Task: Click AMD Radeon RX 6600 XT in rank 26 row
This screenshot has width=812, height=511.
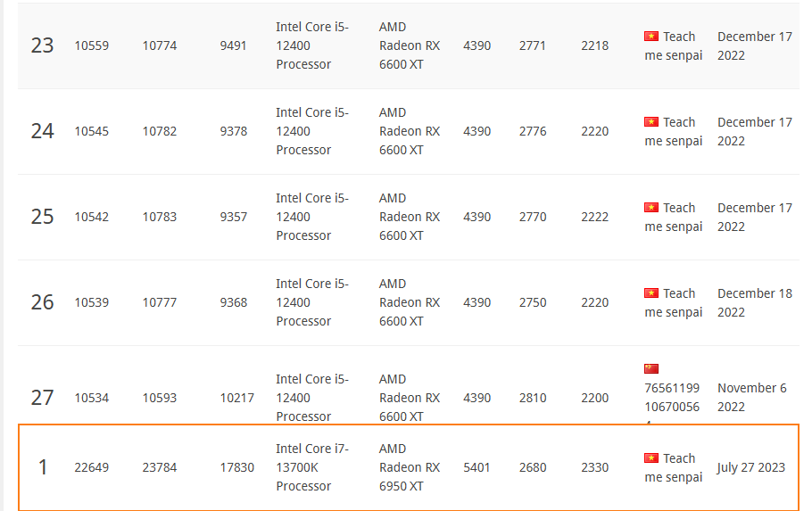Action: click(410, 302)
